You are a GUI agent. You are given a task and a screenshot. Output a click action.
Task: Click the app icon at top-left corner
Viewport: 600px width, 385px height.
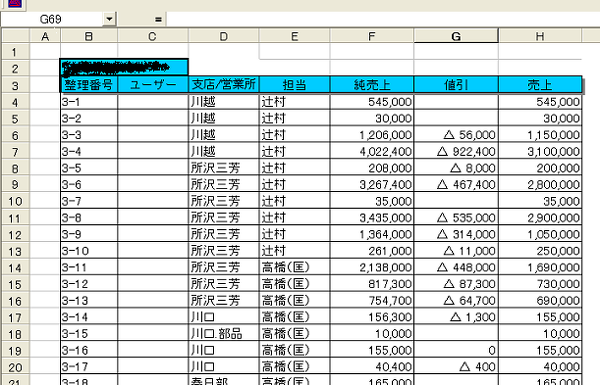[x=14, y=4]
